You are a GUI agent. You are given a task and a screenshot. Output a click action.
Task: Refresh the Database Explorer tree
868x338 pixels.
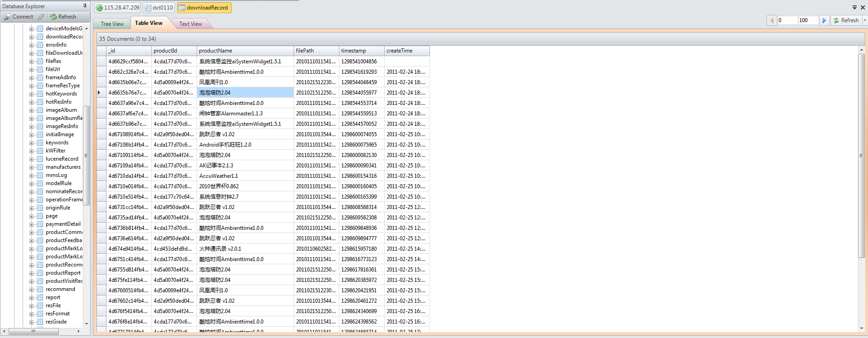(x=63, y=17)
